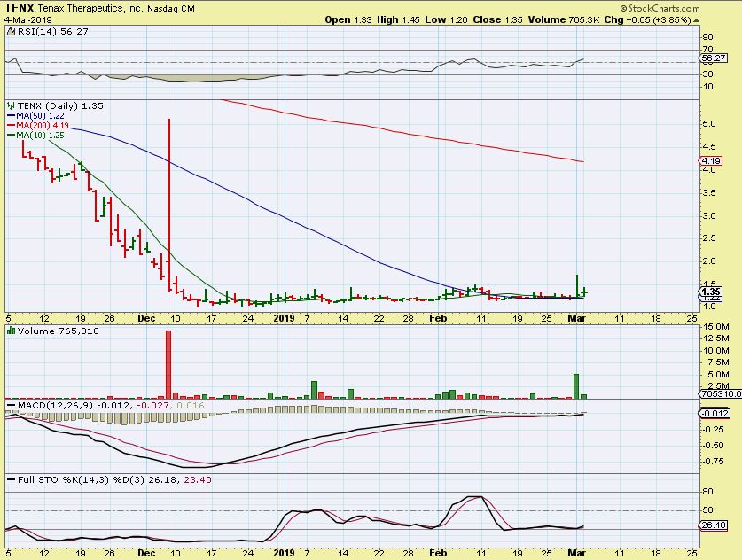Select the TENX ticker symbol in the header

(20, 8)
